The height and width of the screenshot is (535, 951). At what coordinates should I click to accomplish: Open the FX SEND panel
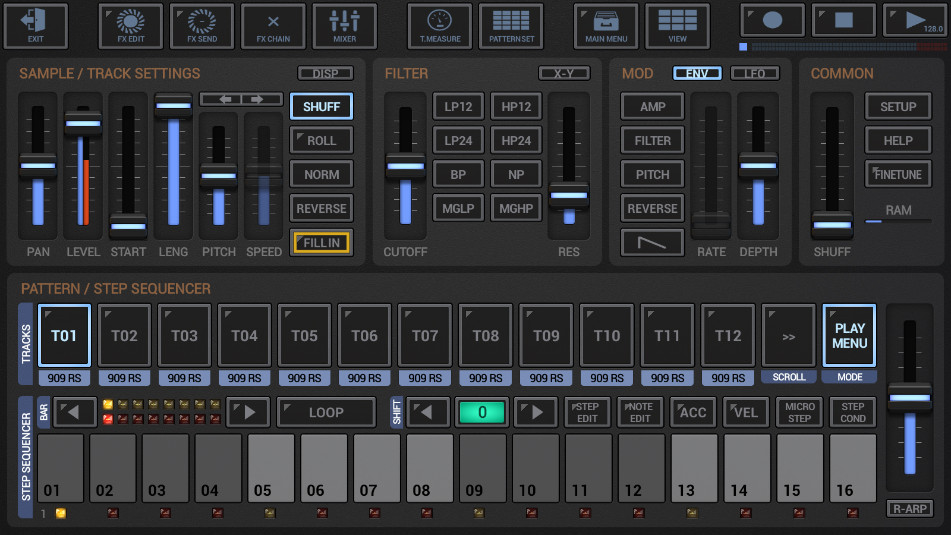(x=202, y=25)
